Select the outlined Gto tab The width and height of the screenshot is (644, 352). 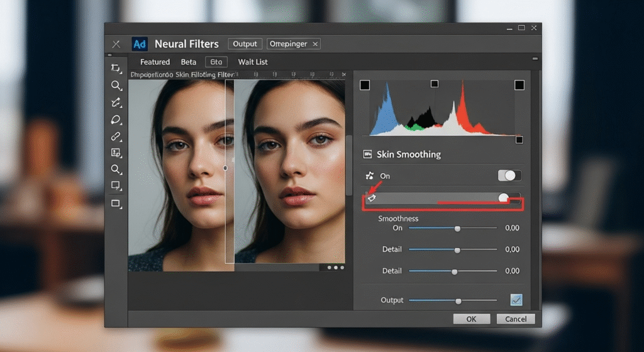pyautogui.click(x=216, y=62)
